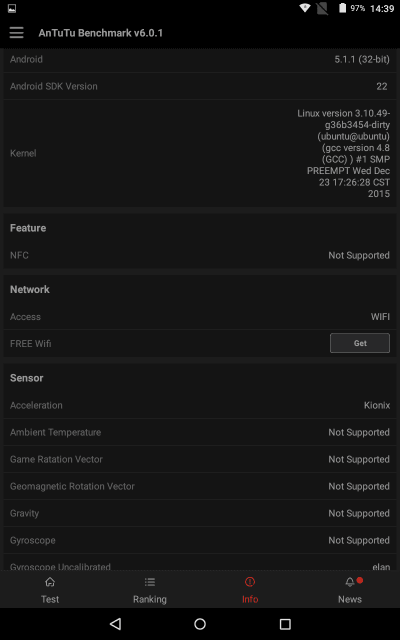The height and width of the screenshot is (640, 400).
Task: Tap the Gyroscope sensor row
Action: 200,540
